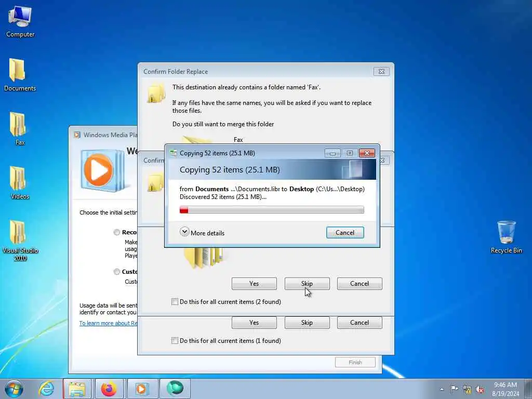Click the copy dialog title bar icon

174,153
